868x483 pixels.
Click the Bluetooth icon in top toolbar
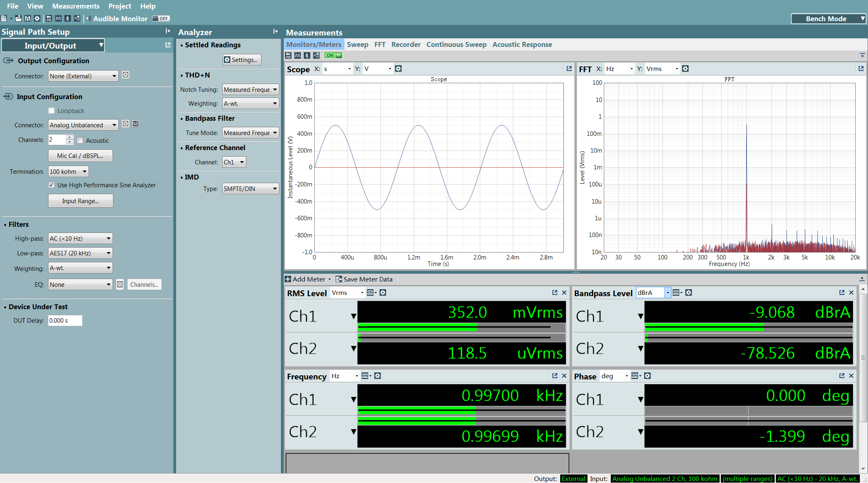coord(68,18)
